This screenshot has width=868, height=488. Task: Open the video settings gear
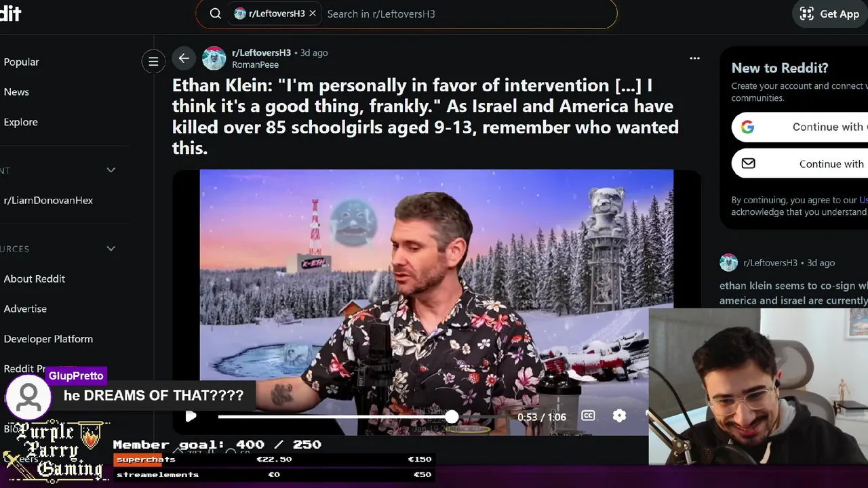pyautogui.click(x=619, y=415)
